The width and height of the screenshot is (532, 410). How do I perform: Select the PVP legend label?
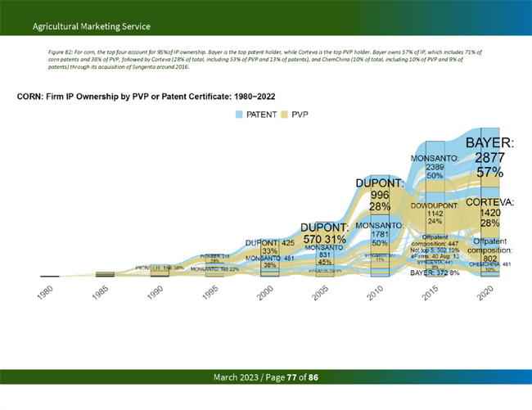click(300, 115)
